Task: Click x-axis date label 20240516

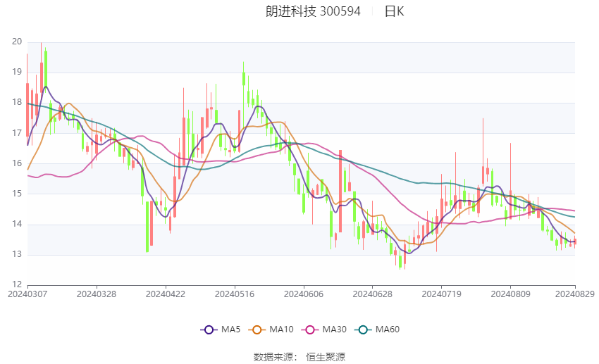Action: [x=235, y=294]
